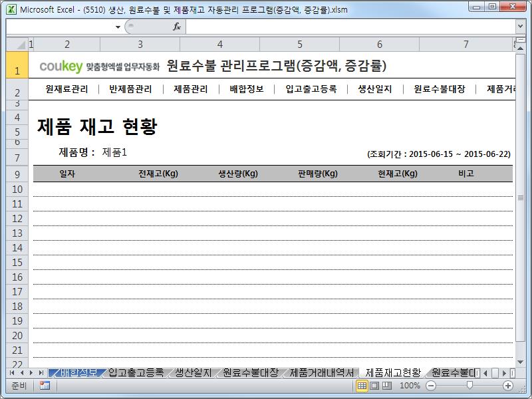Viewport: 532px width, 399px height.
Task: Click in the formula bar input field
Action: coord(351,27)
